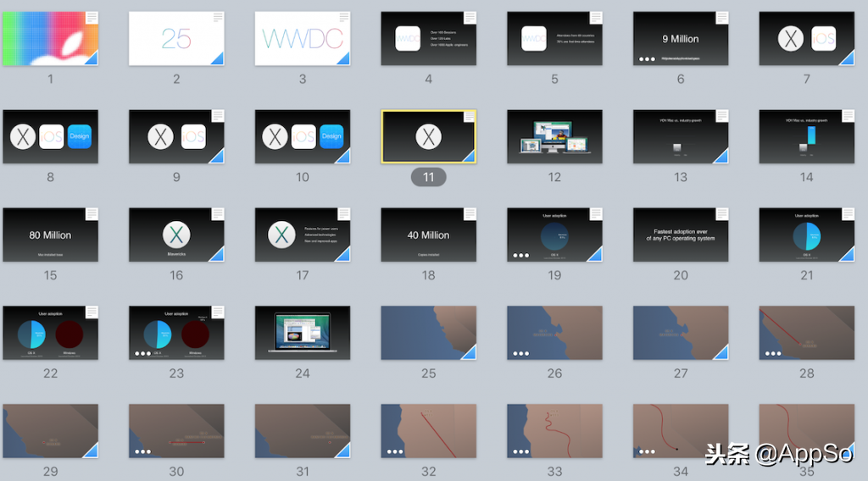The height and width of the screenshot is (481, 868).
Task: Click the transition triangle on slide 10
Action: click(x=344, y=157)
